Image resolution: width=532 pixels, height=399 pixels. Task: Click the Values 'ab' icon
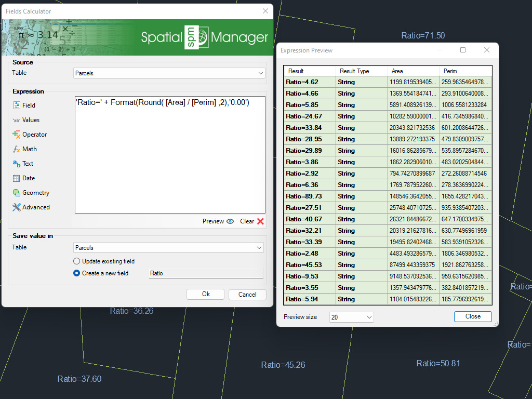16,120
